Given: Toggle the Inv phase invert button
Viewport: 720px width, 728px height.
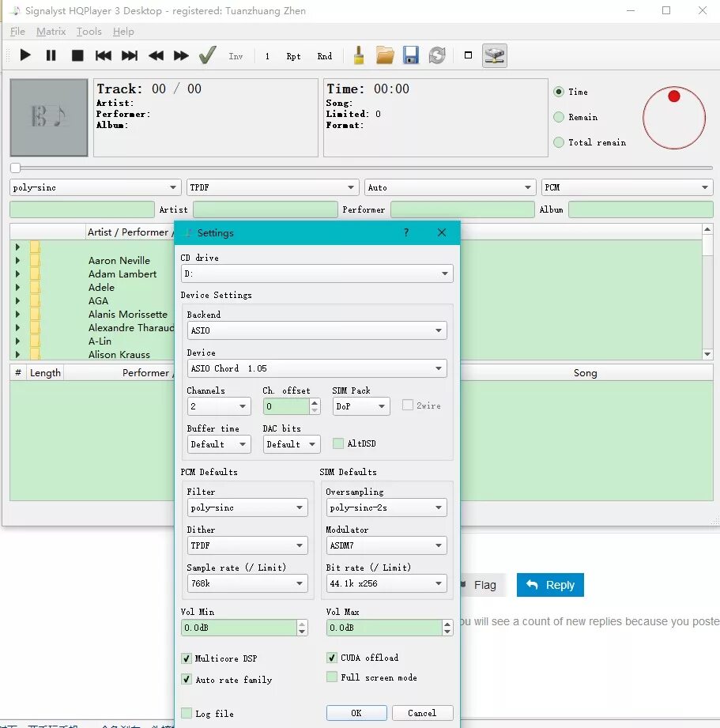Looking at the screenshot, I should coord(236,56).
